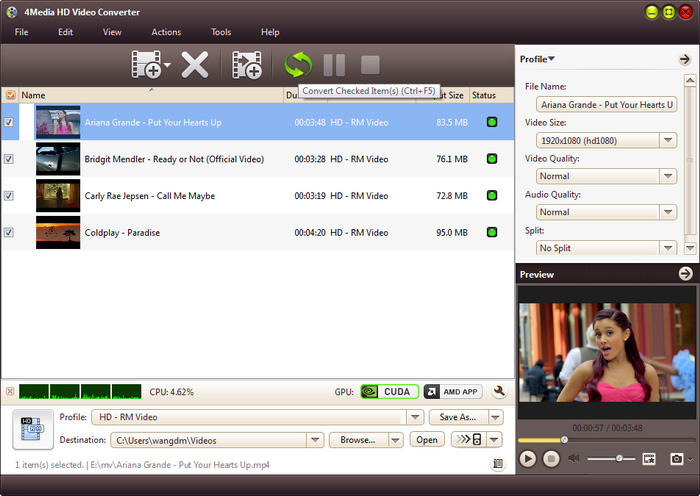Uncheck Ariana Grande - Put Your Hearts Up

click(8, 122)
